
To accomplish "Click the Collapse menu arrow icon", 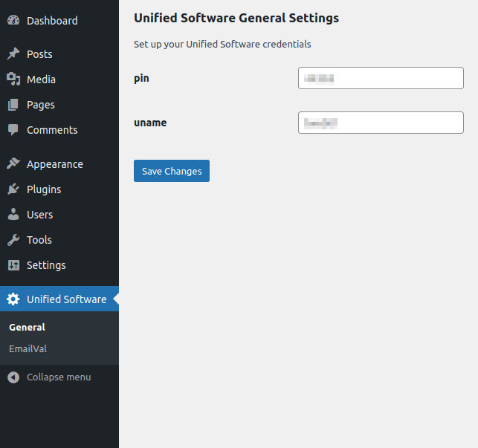I will 13,377.
